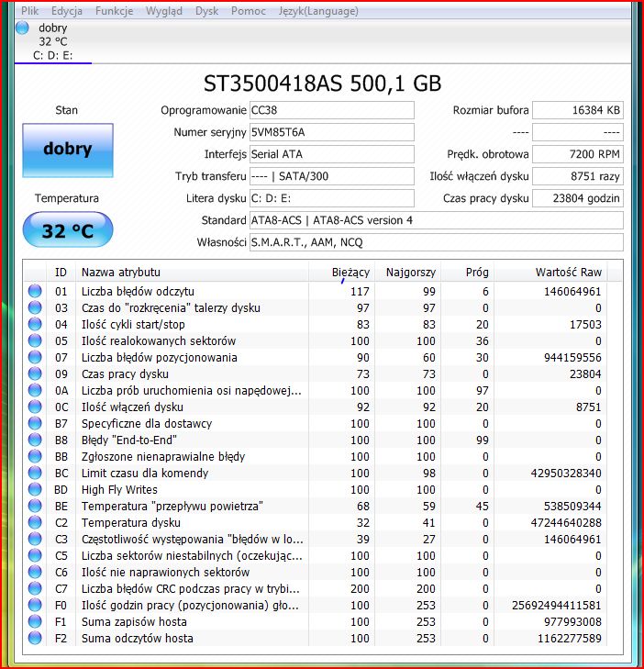Click the Wartość Raw column header
644x669 pixels.
coord(550,273)
